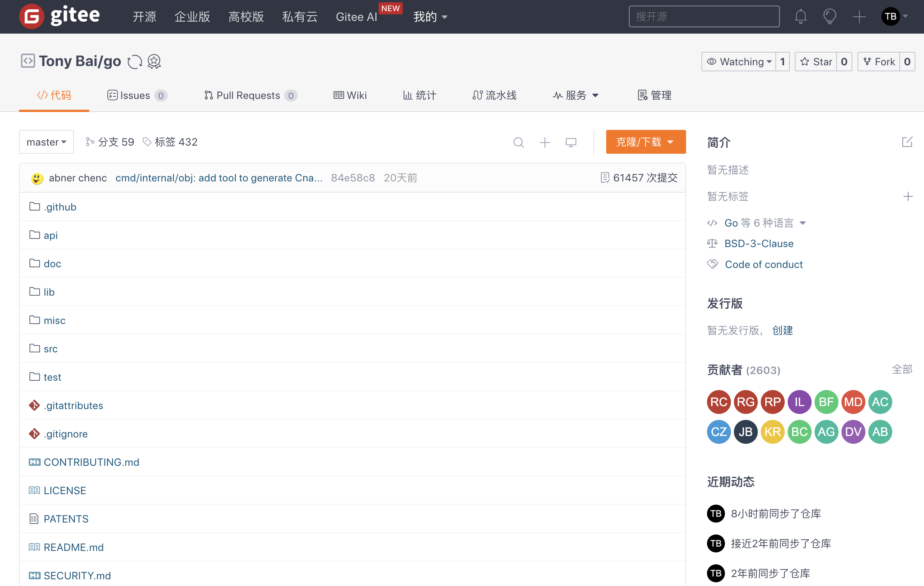Expand the 服务 dropdown tab
This screenshot has height=586, width=924.
575,95
